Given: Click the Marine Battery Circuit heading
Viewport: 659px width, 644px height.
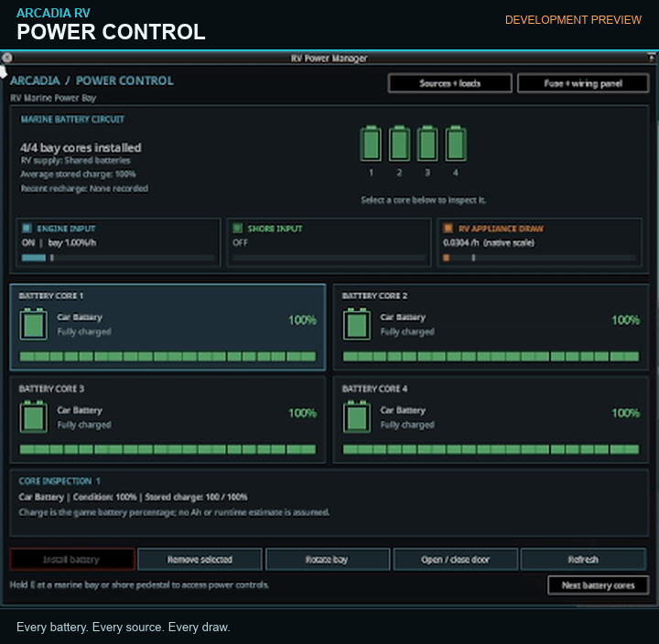Looking at the screenshot, I should (x=72, y=119).
